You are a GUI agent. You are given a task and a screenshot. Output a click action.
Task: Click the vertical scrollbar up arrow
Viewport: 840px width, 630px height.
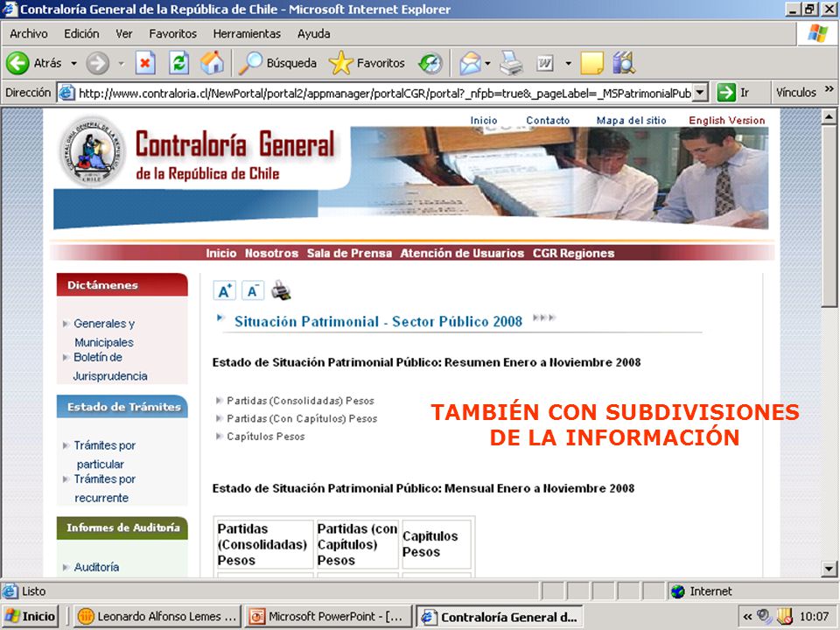pyautogui.click(x=829, y=116)
